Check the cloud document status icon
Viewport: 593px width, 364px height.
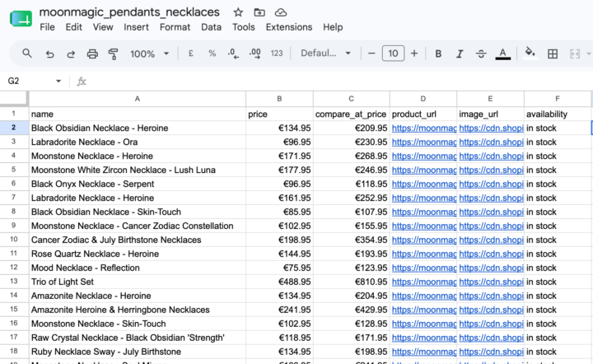point(281,12)
